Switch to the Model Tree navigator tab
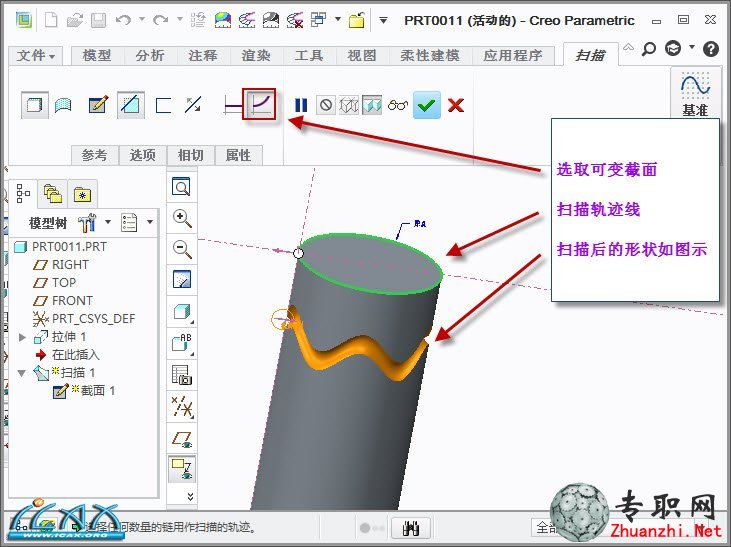 coord(23,193)
